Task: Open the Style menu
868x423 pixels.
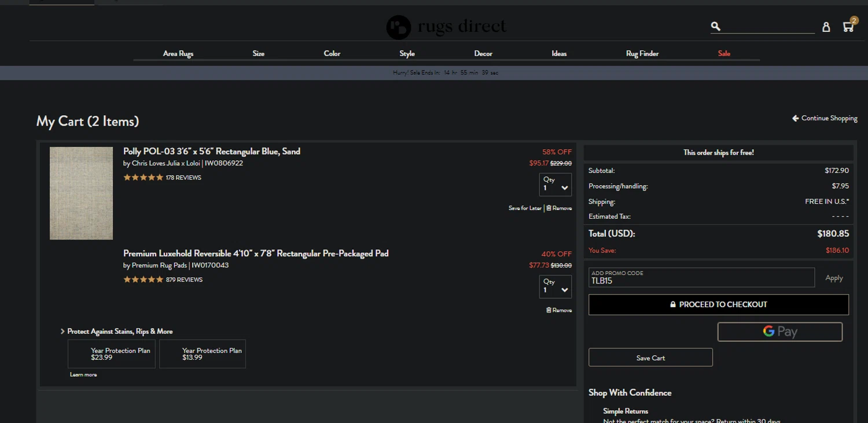Action: click(x=407, y=53)
